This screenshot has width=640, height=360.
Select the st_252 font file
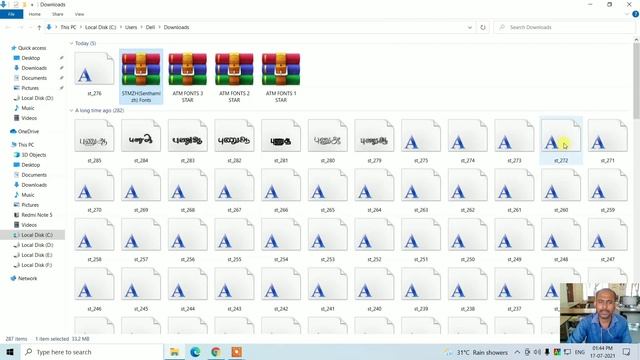point(374,240)
